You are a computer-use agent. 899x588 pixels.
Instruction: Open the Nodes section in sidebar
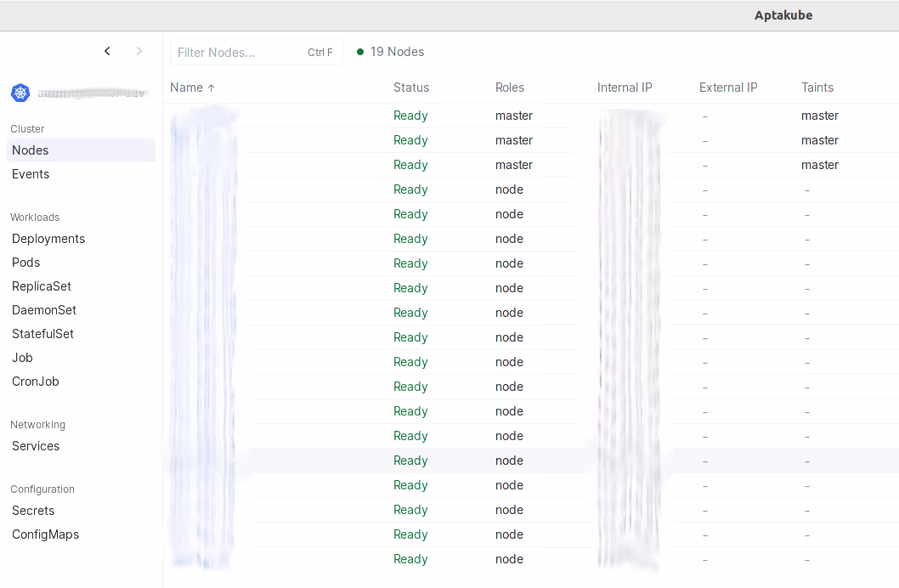(x=31, y=150)
